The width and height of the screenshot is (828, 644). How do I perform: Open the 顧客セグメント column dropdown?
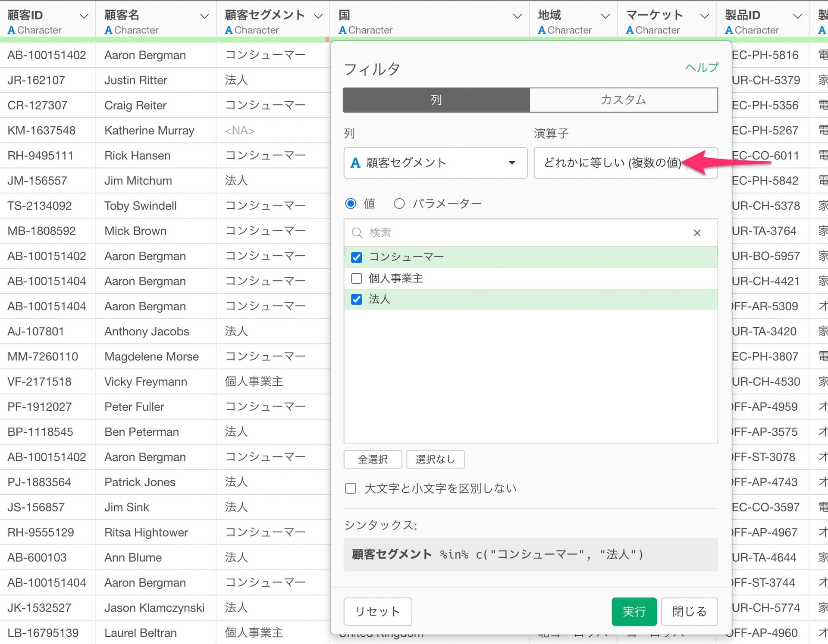(435, 163)
